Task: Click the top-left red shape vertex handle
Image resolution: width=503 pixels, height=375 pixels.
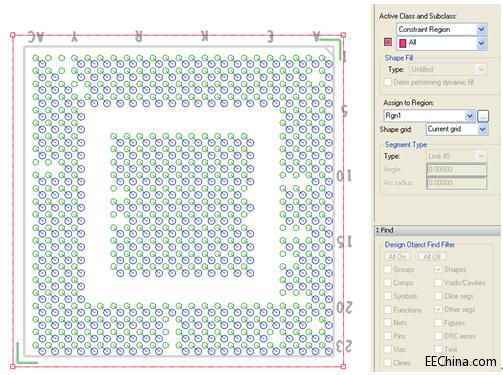Action: pyautogui.click(x=13, y=35)
